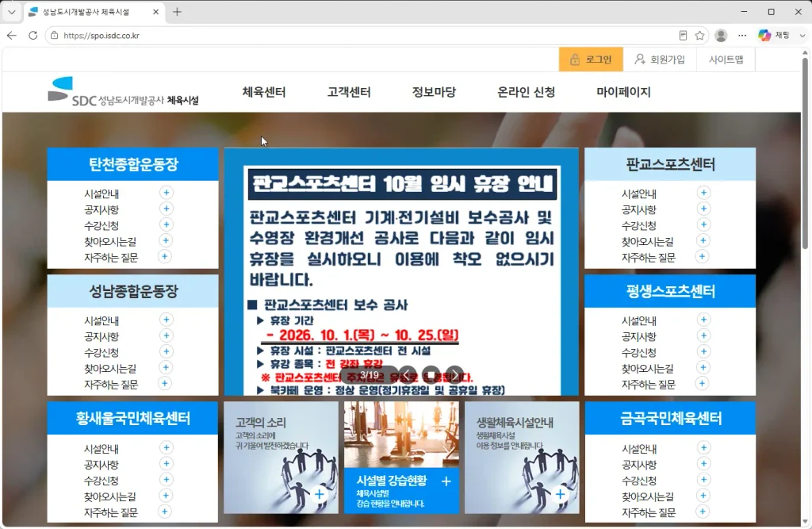This screenshot has height=529, width=812.
Task: Advance to next banner slide arrow
Action: click(x=454, y=374)
